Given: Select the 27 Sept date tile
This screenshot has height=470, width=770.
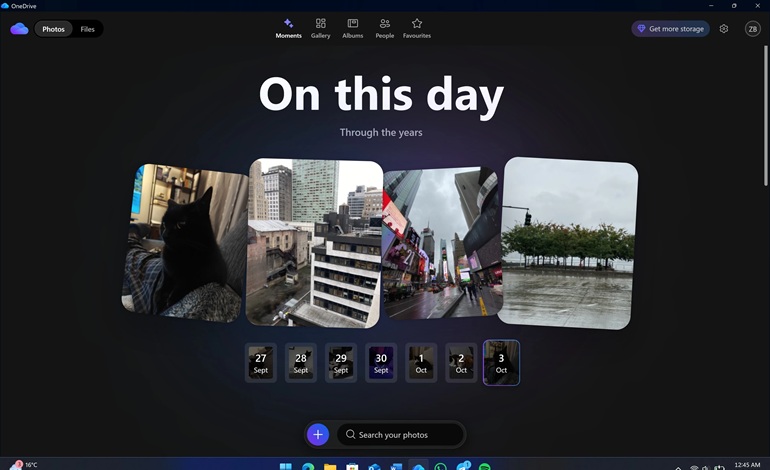Looking at the screenshot, I should [261, 363].
